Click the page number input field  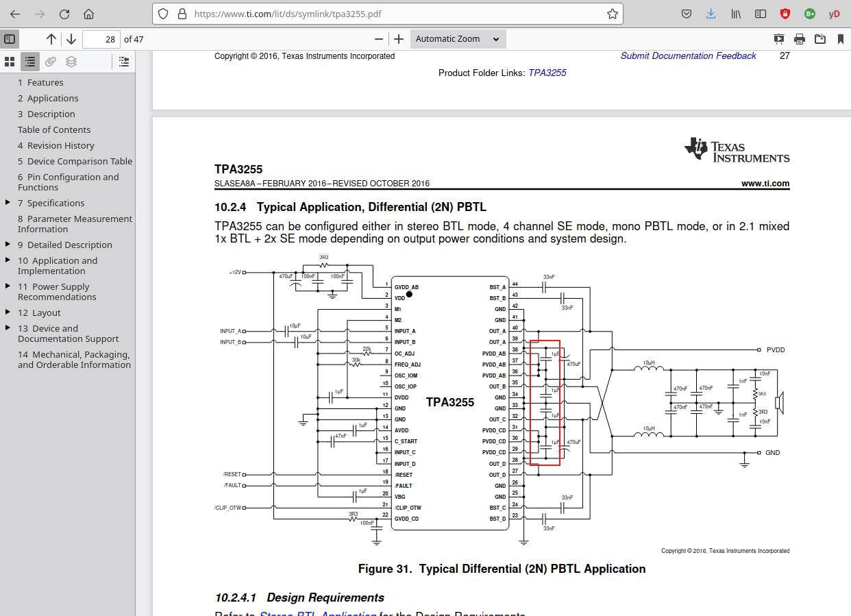(101, 39)
